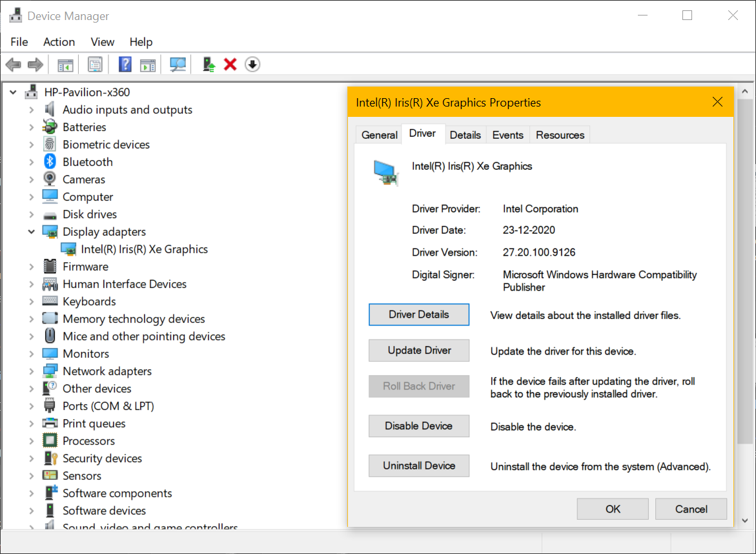Click the Biometric devices fingerprint icon
The image size is (756, 554).
pos(50,144)
